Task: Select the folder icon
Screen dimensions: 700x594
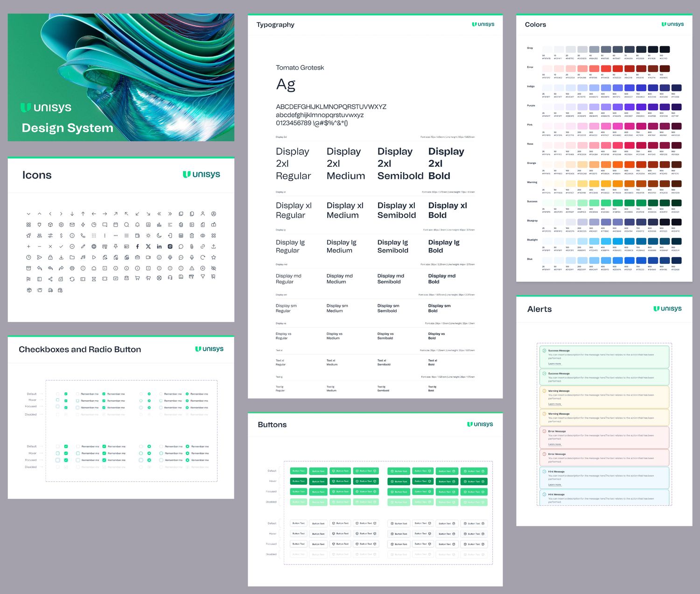Action: (72, 257)
